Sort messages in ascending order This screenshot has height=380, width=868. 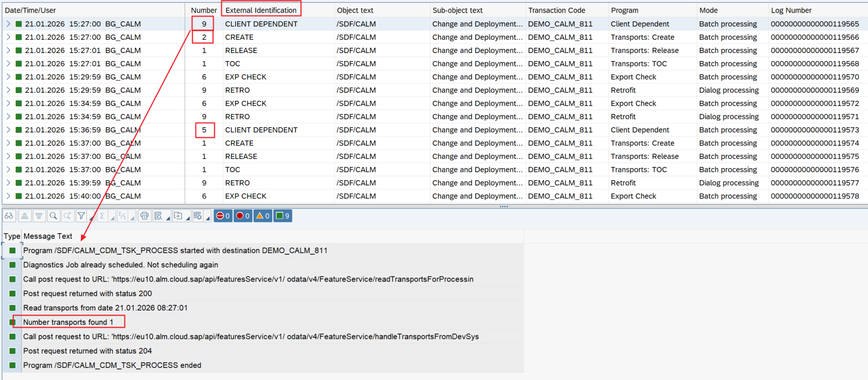25,216
